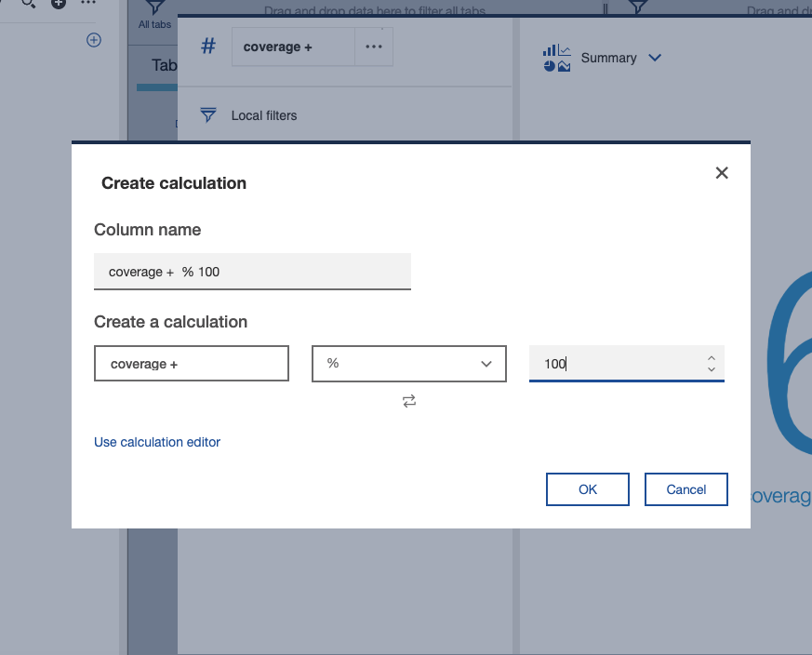
Task: Decrease the numeric value with the down arrow
Action: [x=712, y=369]
